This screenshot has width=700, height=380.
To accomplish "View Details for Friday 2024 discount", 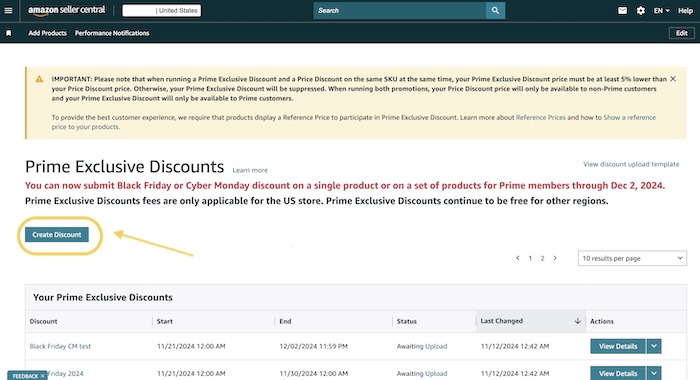I will coord(618,373).
